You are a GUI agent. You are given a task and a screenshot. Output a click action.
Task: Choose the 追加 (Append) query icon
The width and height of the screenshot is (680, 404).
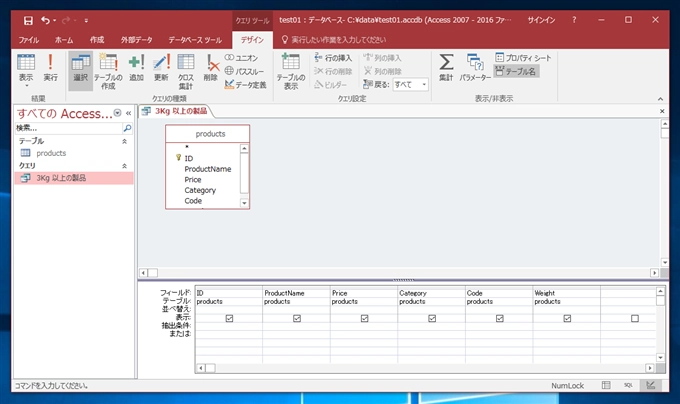point(136,67)
